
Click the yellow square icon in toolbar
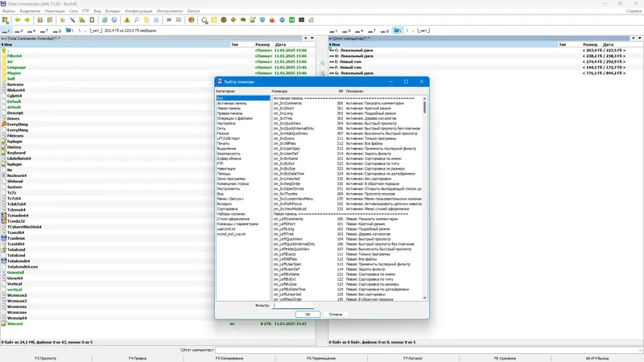(x=214, y=19)
